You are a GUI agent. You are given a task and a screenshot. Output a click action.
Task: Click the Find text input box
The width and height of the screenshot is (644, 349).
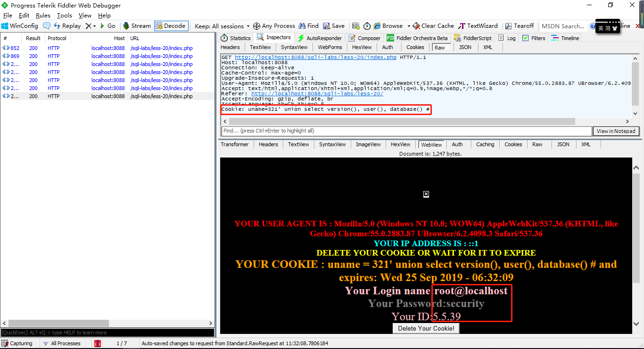[406, 131]
